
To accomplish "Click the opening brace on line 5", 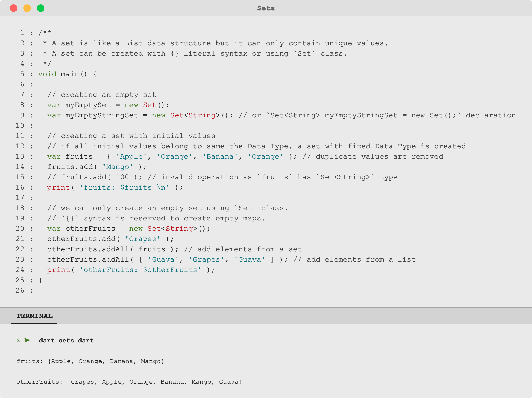I will coord(95,74).
